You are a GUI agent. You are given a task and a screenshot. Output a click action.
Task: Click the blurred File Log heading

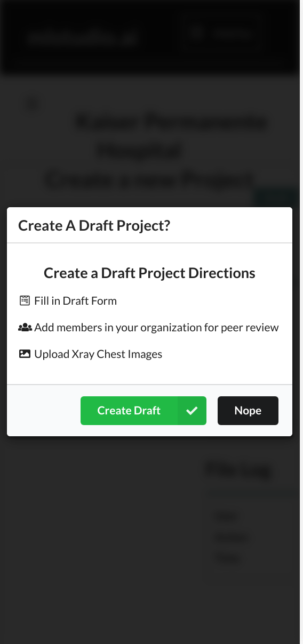coord(239,469)
